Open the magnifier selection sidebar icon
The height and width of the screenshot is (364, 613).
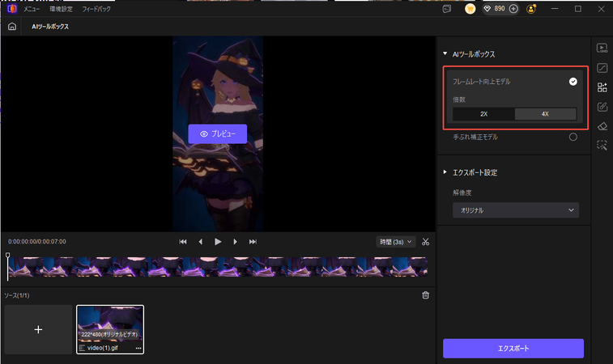[x=602, y=146]
